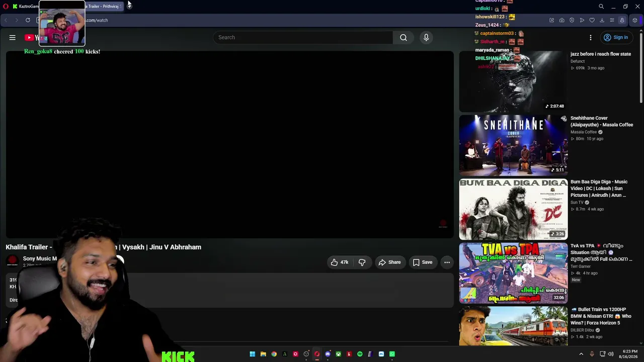Viewport: 644px width, 362px height.
Task: Launch Google Chrome from taskbar
Action: click(274, 354)
